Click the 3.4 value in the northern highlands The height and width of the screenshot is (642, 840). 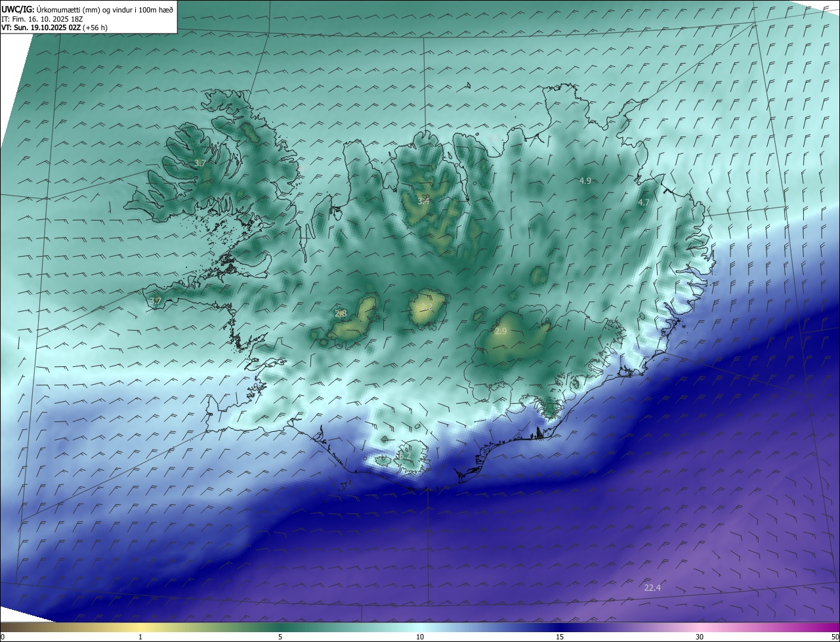[x=423, y=201]
